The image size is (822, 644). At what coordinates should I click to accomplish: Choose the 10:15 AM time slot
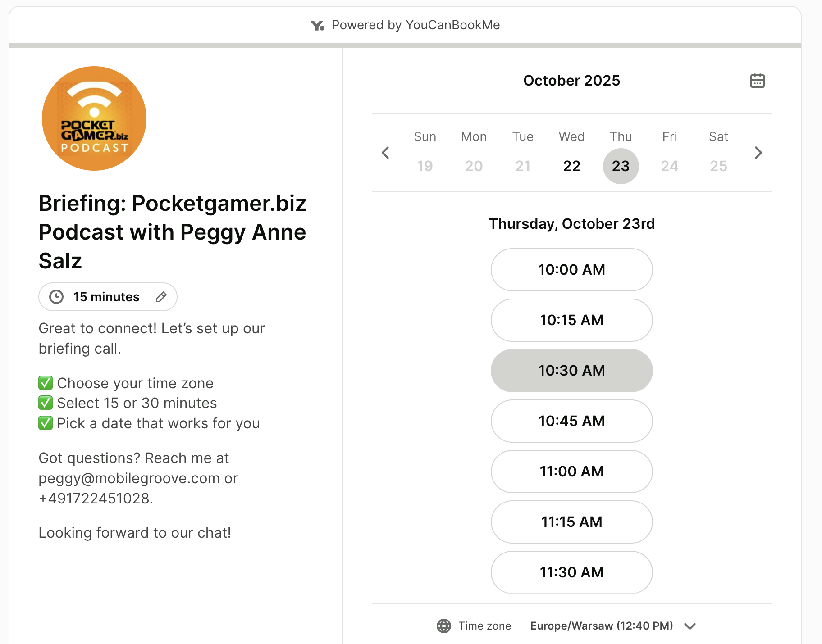[571, 320]
